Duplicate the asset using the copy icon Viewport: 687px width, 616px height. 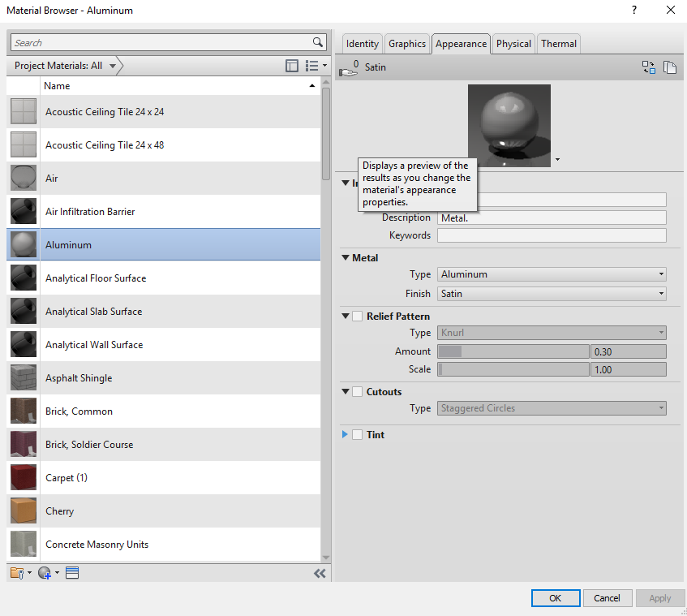tap(670, 67)
